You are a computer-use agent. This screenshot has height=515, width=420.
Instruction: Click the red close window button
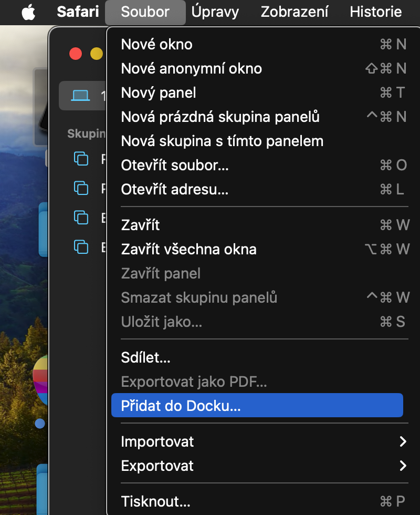76,54
